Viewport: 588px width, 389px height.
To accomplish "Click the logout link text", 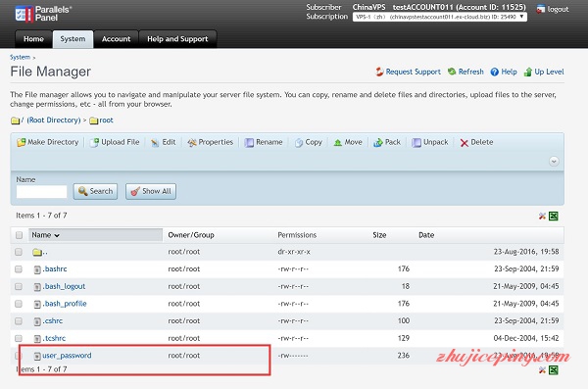I will click(558, 9).
